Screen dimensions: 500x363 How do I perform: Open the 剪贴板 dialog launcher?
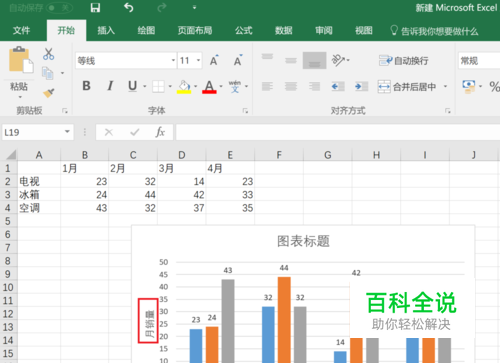click(x=65, y=111)
